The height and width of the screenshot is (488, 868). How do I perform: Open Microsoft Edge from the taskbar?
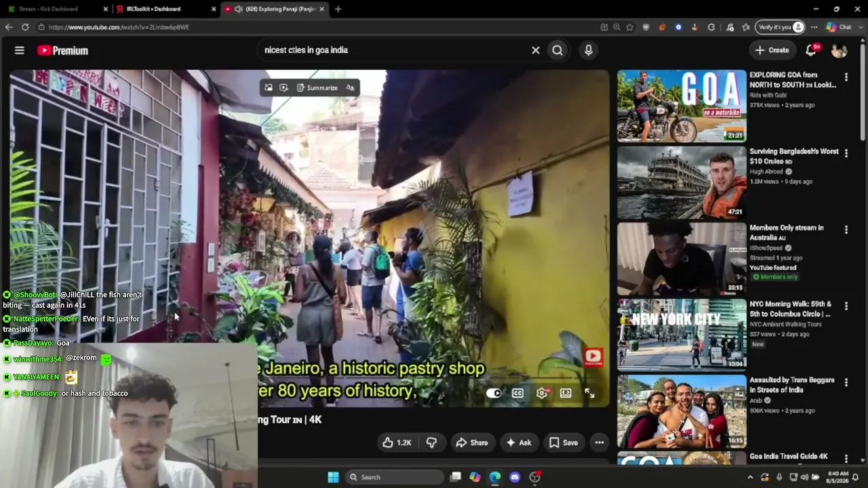495,477
